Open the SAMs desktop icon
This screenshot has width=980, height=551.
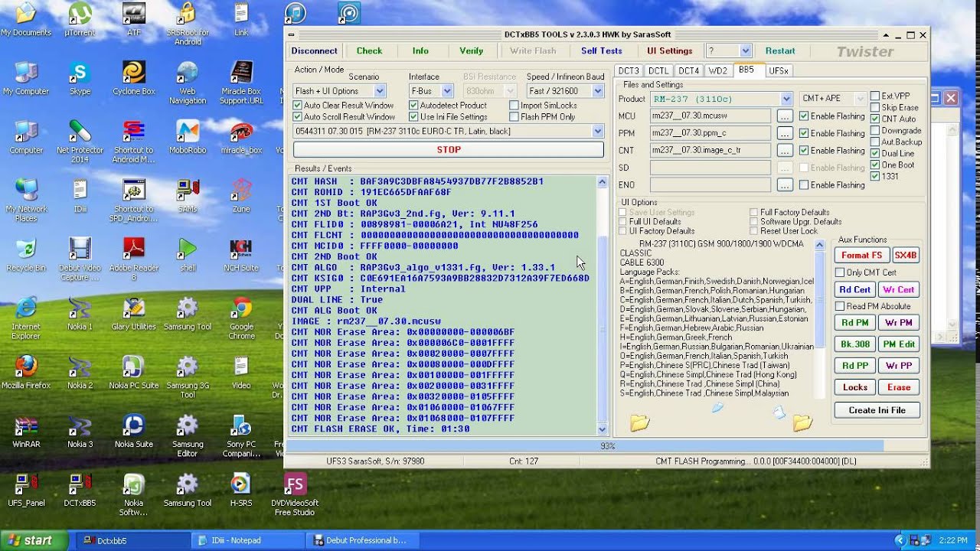click(188, 196)
